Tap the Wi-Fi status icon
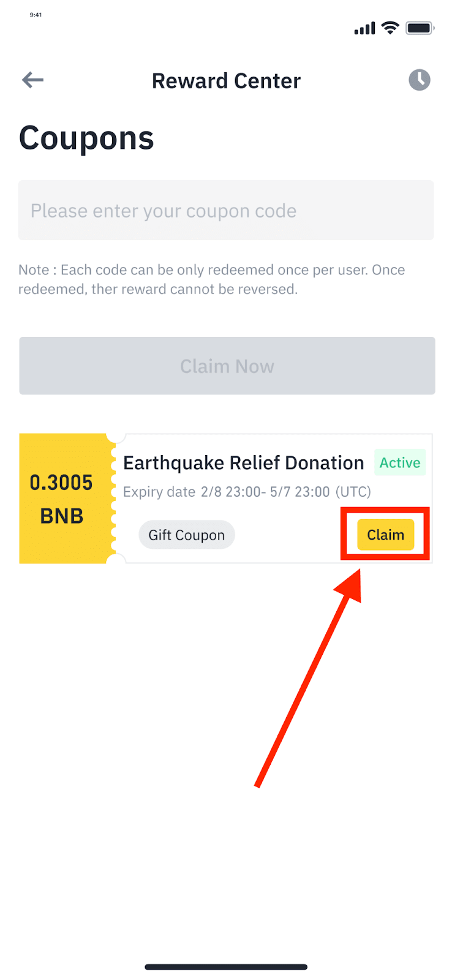Image resolution: width=452 pixels, height=980 pixels. [390, 28]
